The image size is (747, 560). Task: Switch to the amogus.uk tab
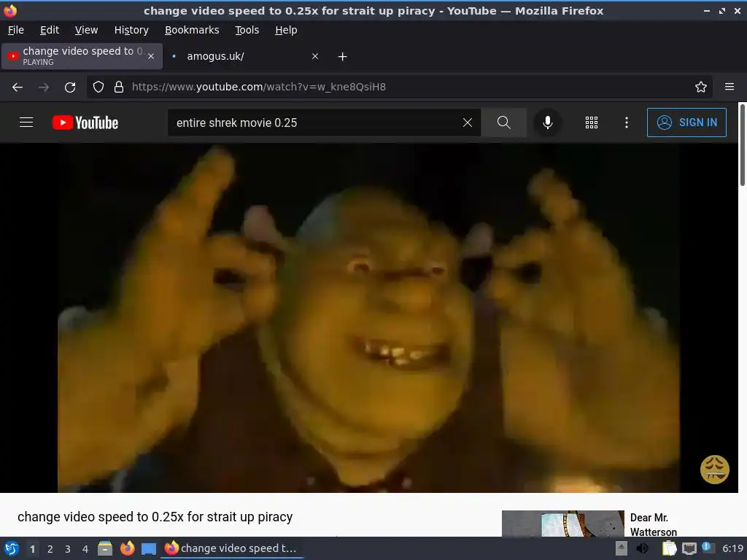click(x=244, y=56)
